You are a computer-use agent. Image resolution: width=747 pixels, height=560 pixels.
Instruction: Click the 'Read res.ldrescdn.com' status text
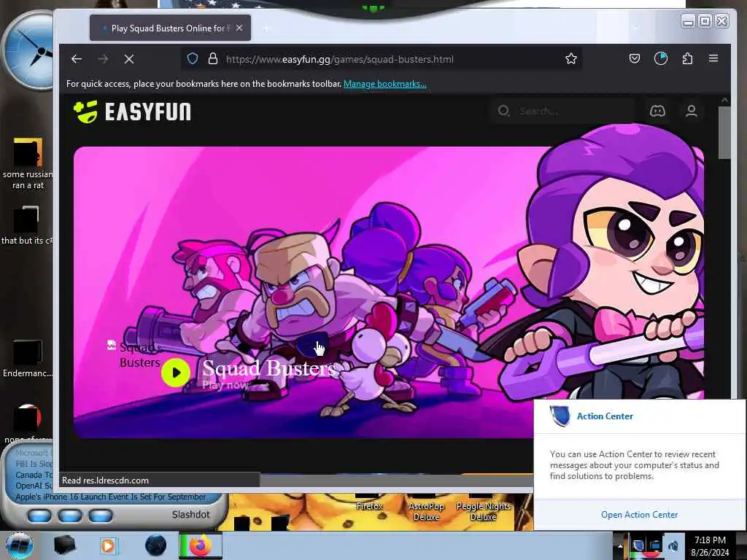105,481
